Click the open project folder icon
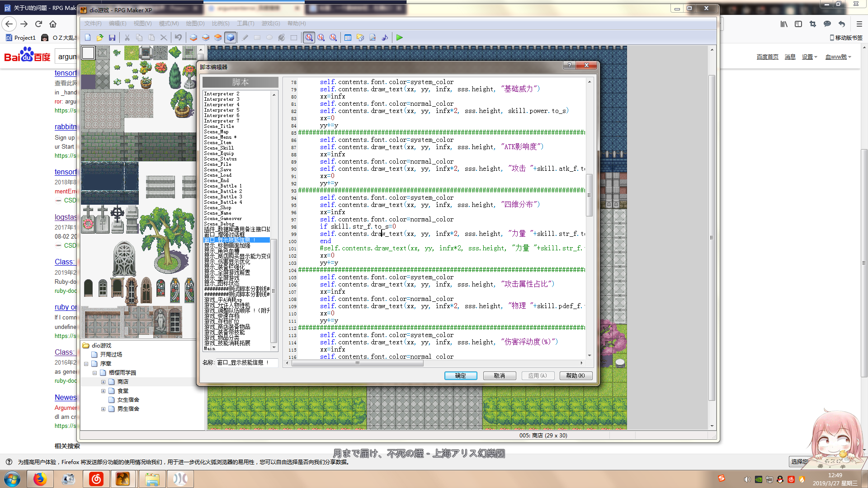 pos(100,38)
